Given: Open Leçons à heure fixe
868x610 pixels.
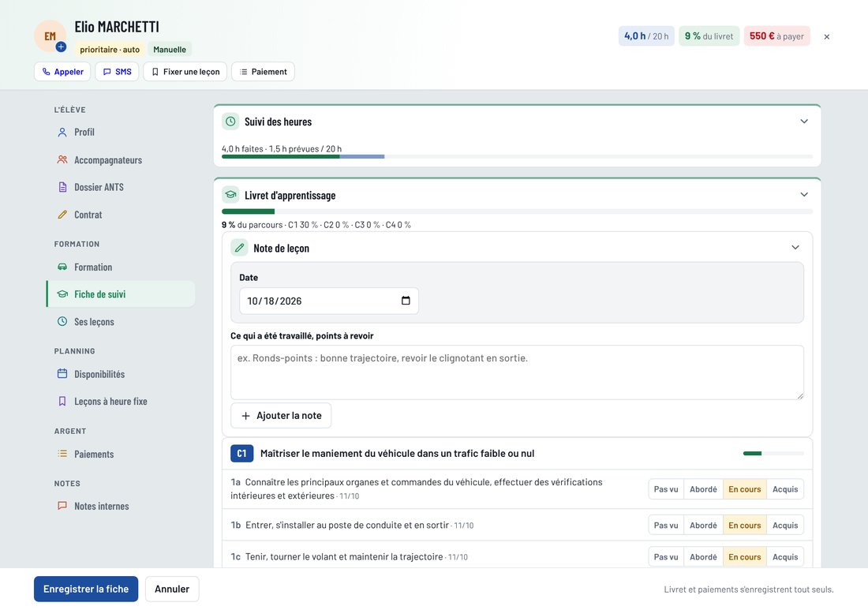Looking at the screenshot, I should click(121, 402).
